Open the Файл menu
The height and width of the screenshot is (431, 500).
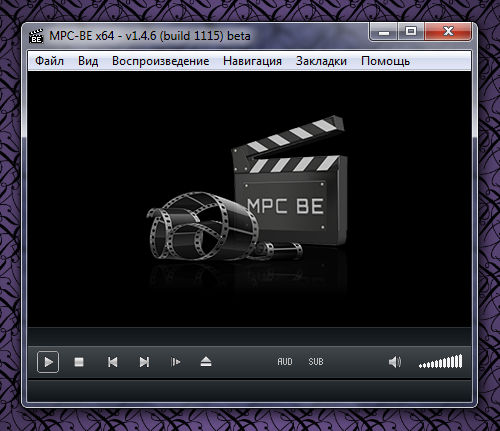point(49,61)
